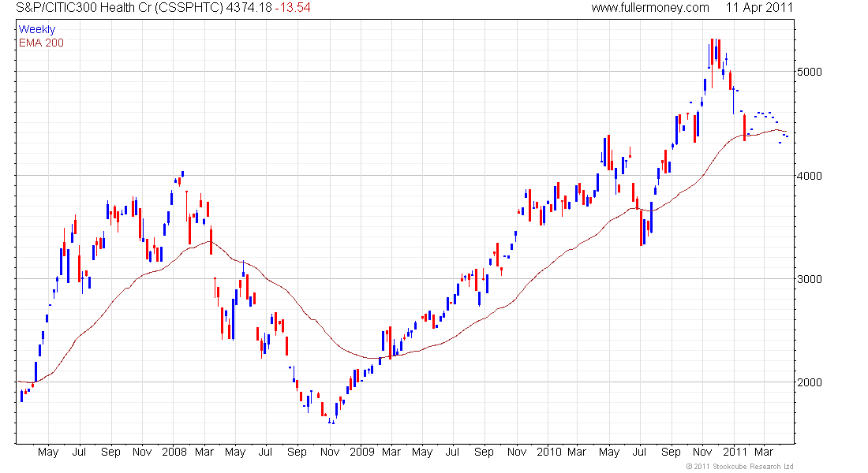Click the red EMA 200 legend label
Viewport: 868px width, 473px height.
(41, 43)
